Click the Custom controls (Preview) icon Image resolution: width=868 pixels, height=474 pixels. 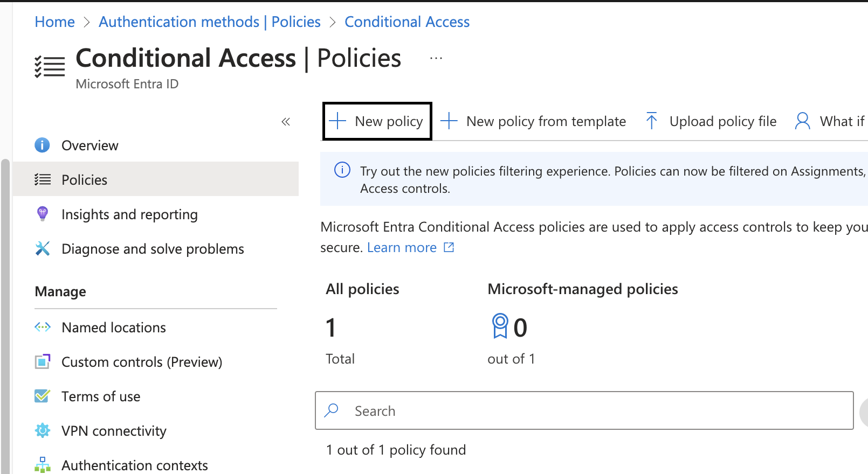click(43, 361)
